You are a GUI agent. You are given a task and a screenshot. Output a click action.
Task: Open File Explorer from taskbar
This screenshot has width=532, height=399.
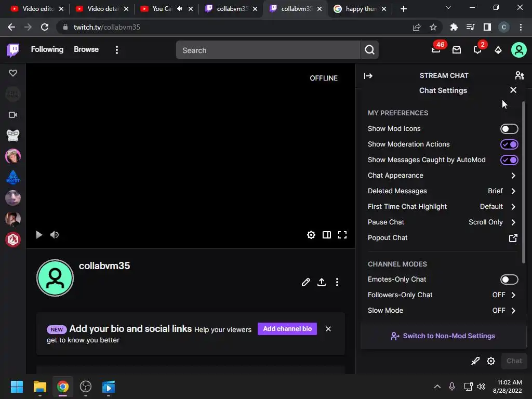click(39, 387)
